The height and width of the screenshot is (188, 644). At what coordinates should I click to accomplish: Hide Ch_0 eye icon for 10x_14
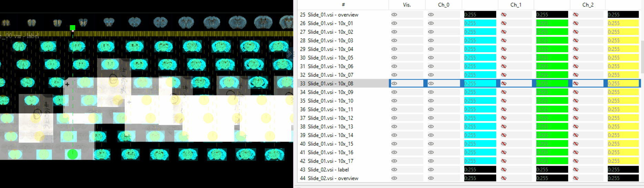(x=431, y=135)
